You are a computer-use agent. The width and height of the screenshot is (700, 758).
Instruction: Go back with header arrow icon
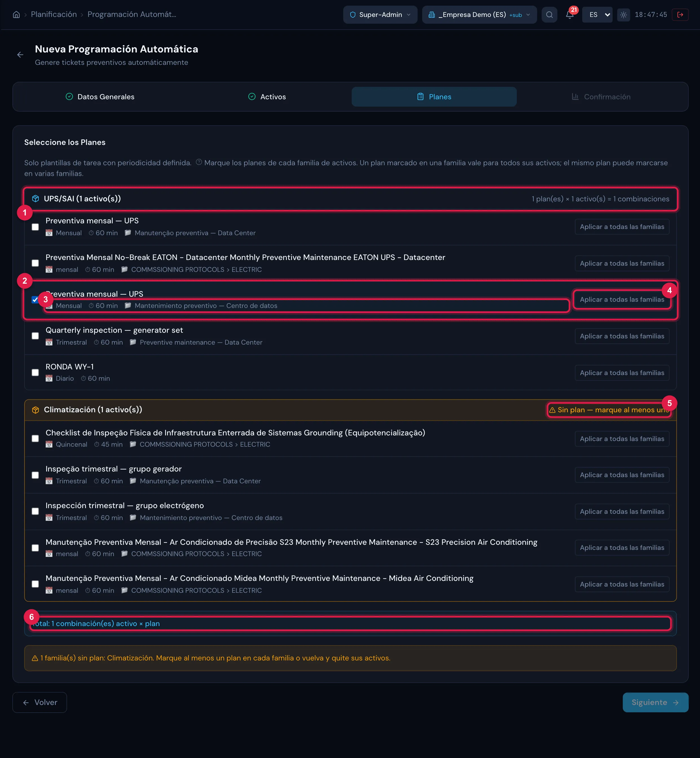point(20,55)
